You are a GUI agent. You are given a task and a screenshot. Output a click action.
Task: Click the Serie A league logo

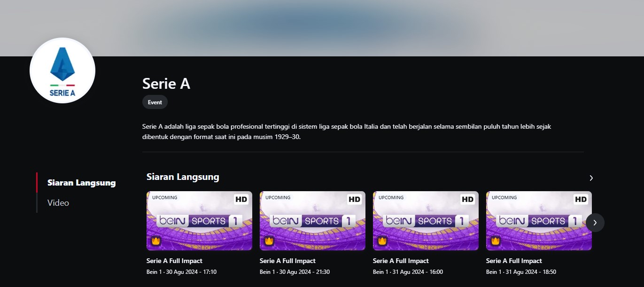click(62, 70)
